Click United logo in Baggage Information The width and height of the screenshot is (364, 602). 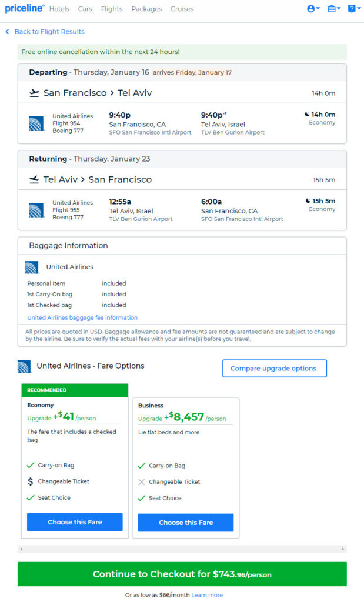32,267
